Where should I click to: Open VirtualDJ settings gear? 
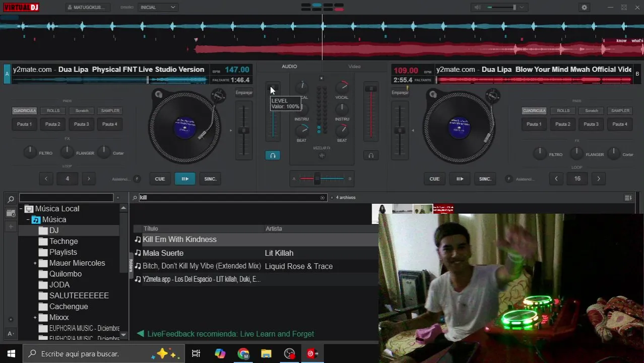585,7
